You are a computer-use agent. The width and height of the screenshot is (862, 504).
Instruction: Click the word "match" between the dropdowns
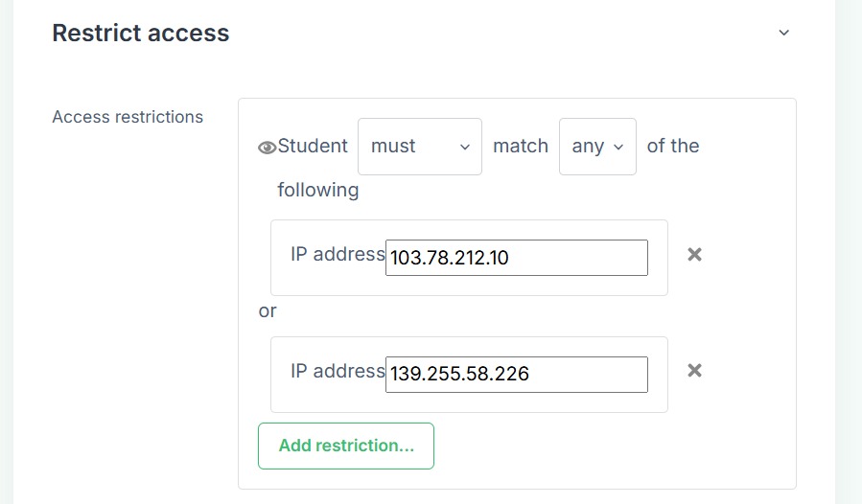click(521, 146)
